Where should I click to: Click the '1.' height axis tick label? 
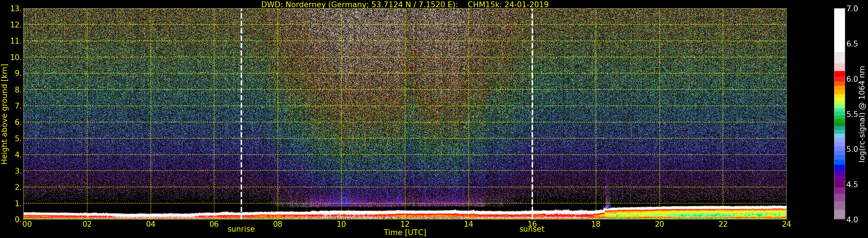click(x=18, y=203)
